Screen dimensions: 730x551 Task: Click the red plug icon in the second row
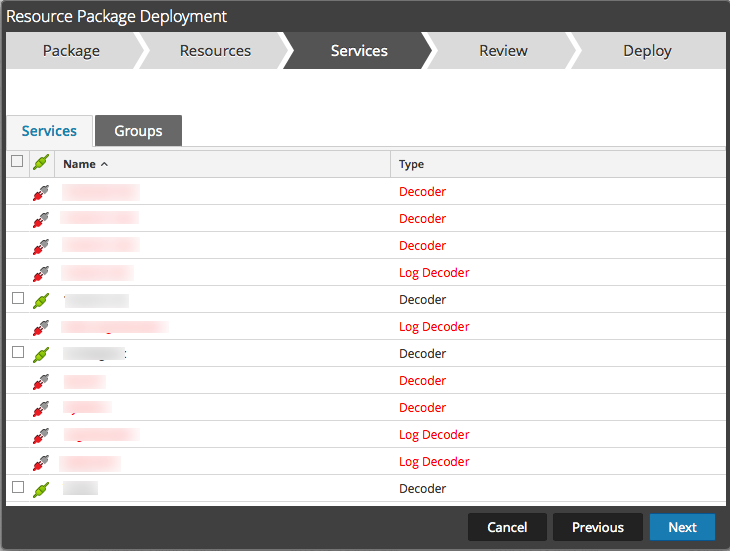[41, 219]
